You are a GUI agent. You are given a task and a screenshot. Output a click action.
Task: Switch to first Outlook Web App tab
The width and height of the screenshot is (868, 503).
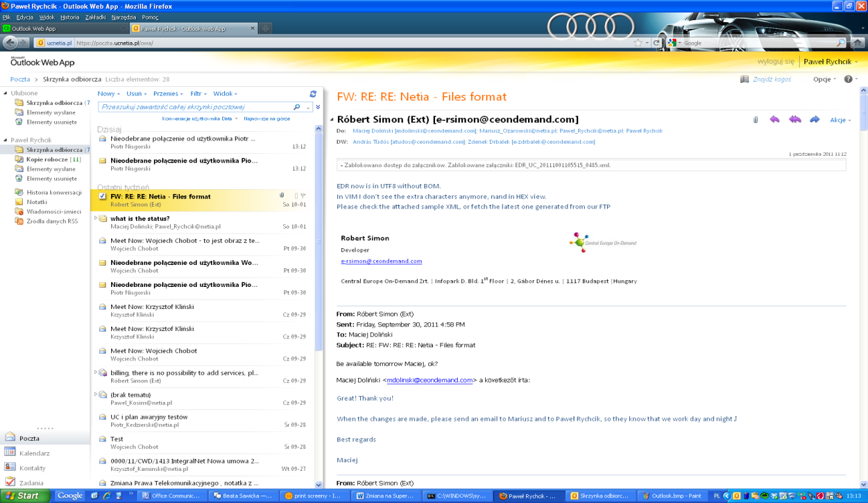click(64, 29)
